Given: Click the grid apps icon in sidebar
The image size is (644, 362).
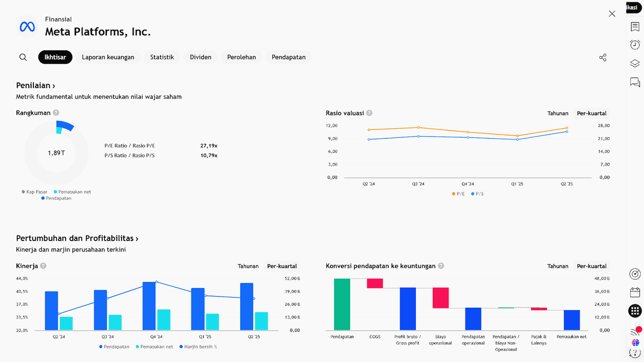Looking at the screenshot, I should coord(635,311).
